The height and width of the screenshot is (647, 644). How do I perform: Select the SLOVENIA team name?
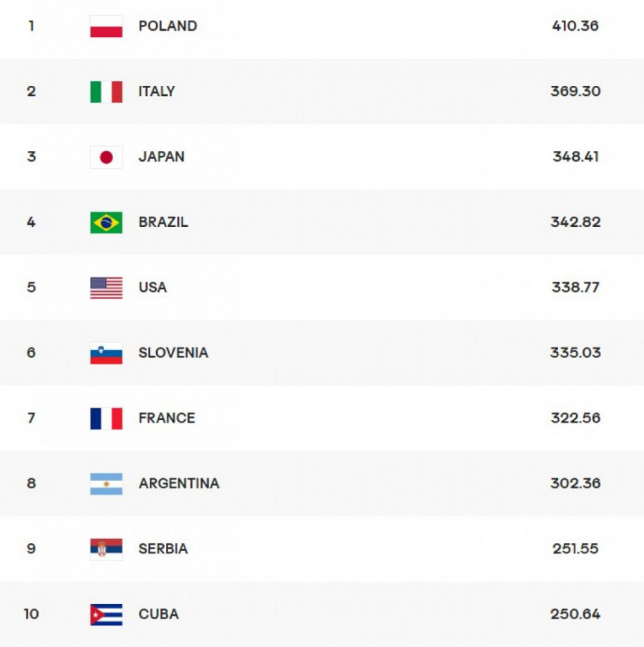pyautogui.click(x=173, y=353)
